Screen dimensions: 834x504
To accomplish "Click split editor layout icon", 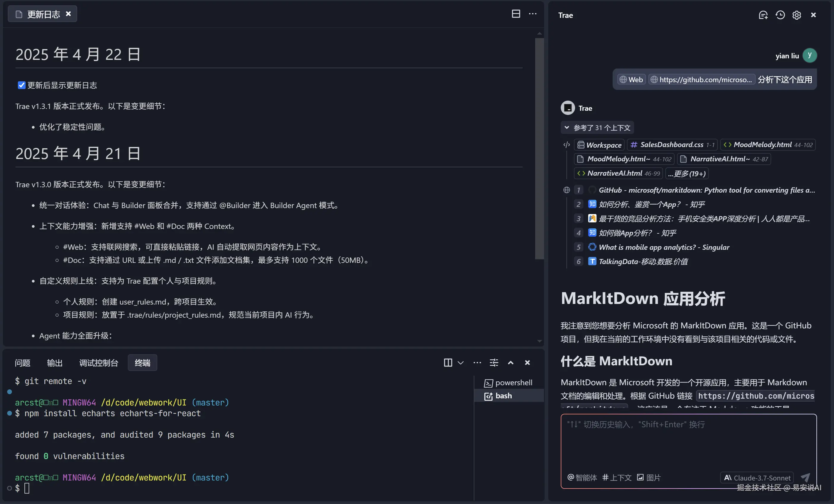I will (515, 14).
